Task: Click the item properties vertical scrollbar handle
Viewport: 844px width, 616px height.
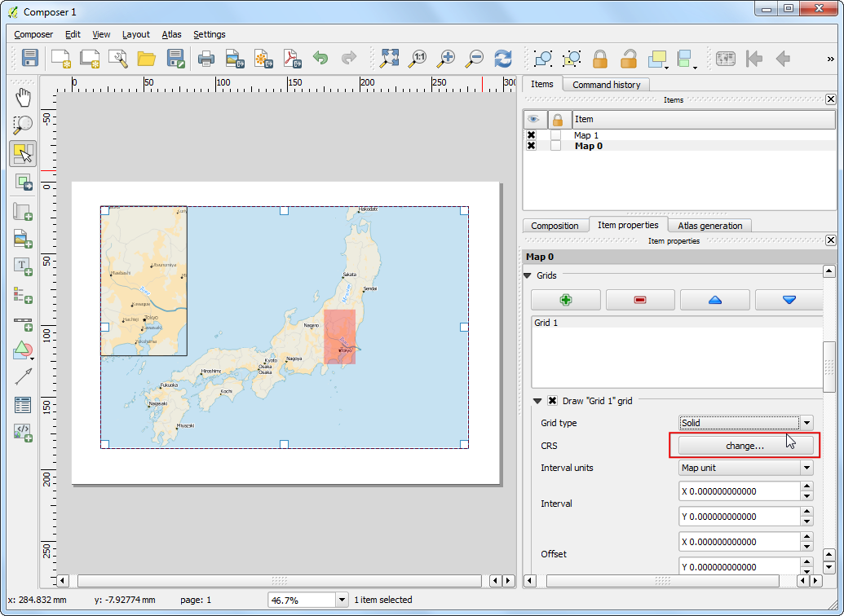Action: 829,367
